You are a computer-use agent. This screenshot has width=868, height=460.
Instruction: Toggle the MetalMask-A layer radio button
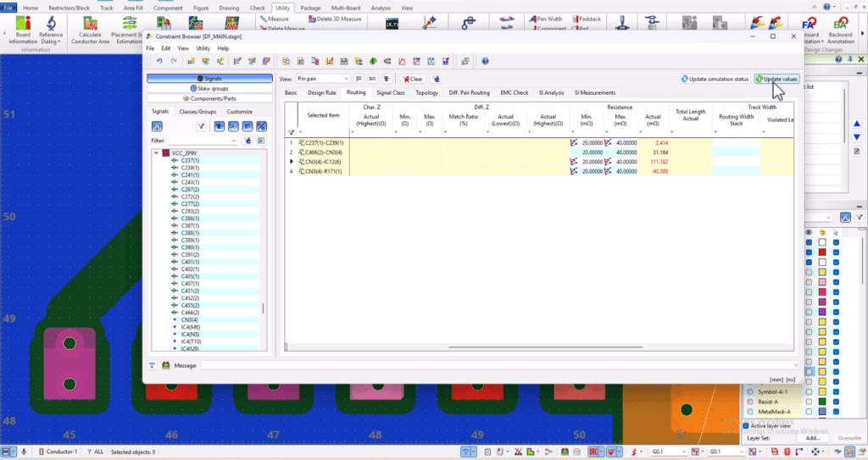coord(750,412)
